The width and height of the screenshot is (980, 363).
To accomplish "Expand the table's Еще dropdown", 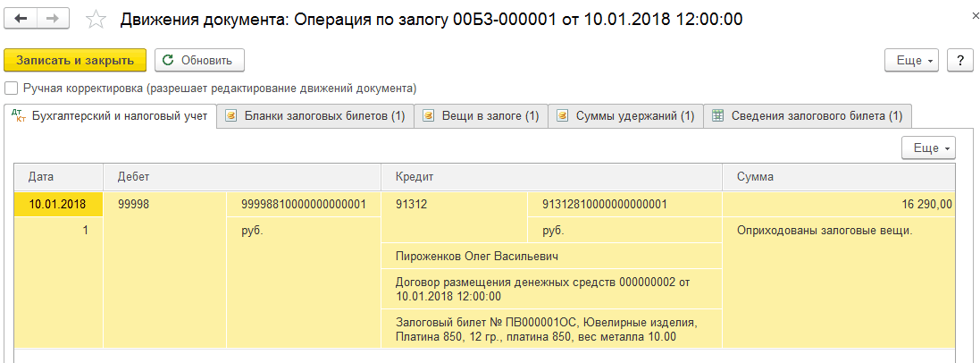I will click(928, 148).
